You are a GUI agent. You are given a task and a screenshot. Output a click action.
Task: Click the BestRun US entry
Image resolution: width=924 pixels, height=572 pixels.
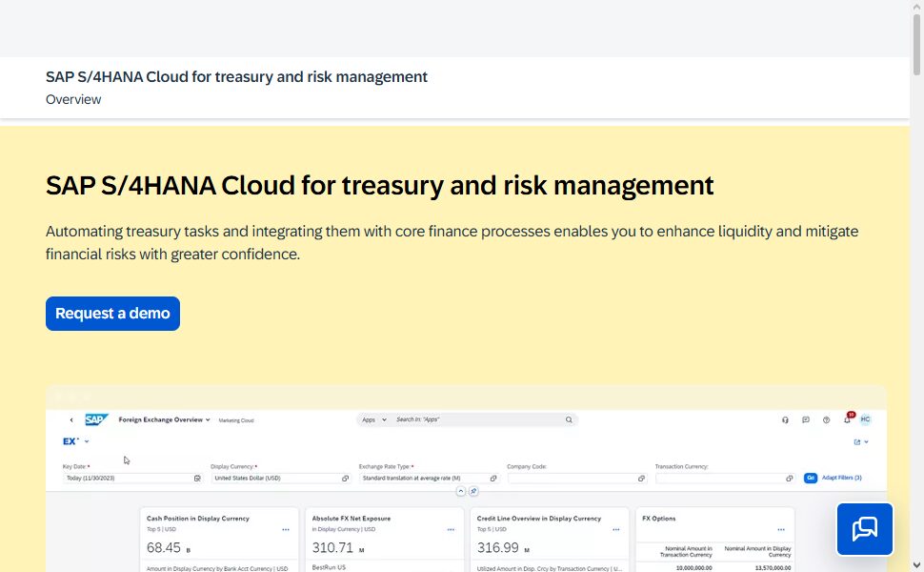[329, 567]
